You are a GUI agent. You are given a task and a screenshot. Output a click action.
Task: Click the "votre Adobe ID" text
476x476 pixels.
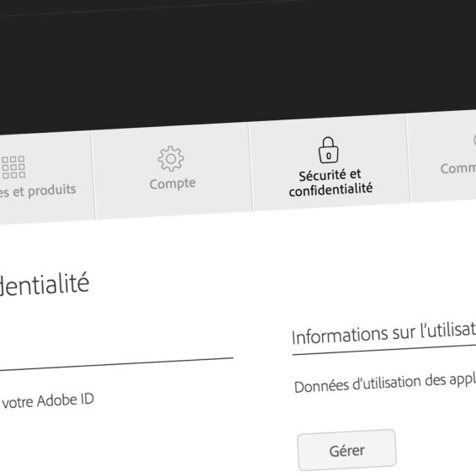pos(48,401)
